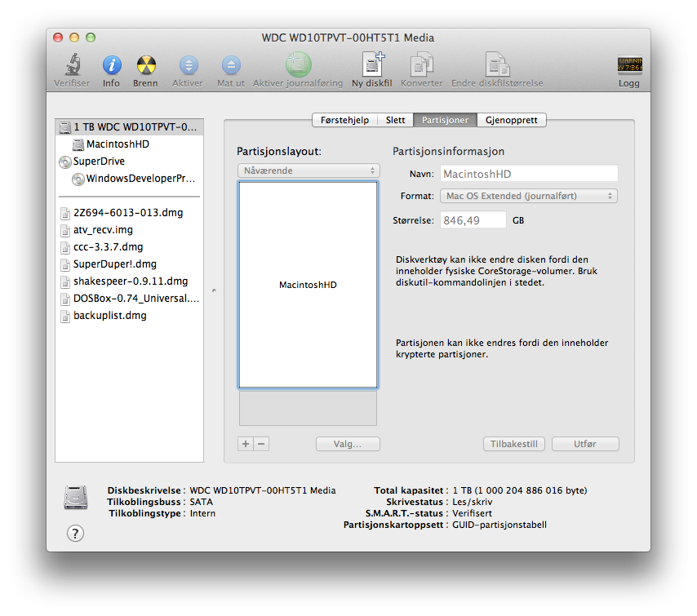
Task: Select the MacintoshHD partition block
Action: pos(308,285)
